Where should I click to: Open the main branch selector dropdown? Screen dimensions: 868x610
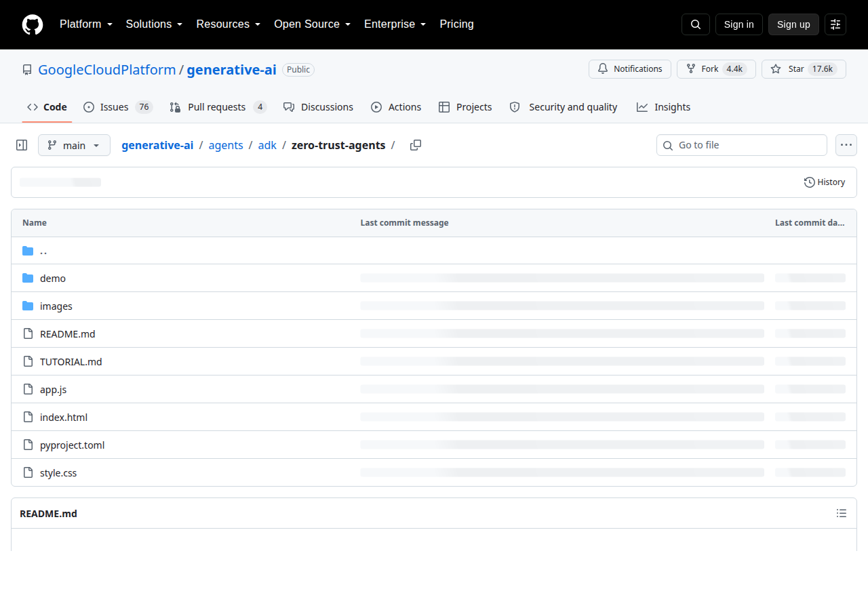pyautogui.click(x=74, y=145)
